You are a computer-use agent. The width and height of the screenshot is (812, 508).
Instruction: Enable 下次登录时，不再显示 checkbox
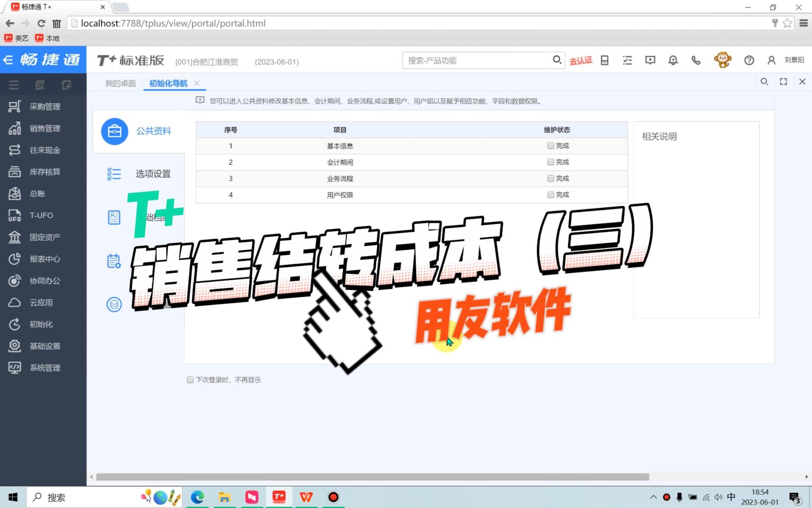tap(190, 380)
